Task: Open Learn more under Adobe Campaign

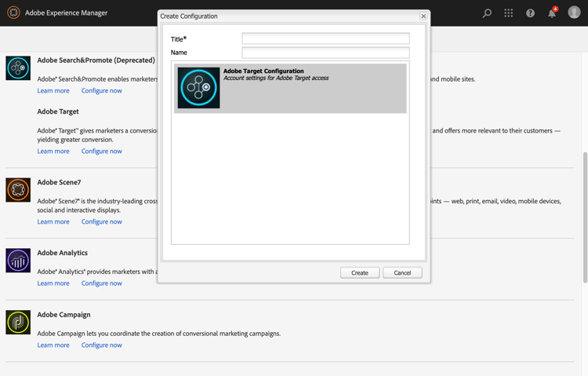Action: [53, 345]
